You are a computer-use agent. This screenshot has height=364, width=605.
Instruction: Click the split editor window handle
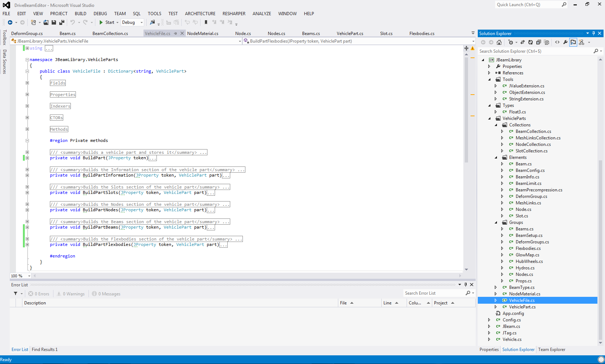(x=466, y=48)
